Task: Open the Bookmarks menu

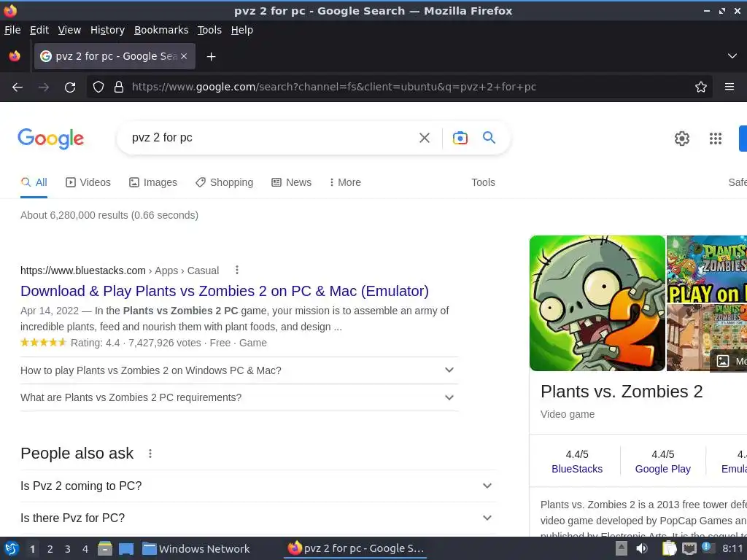Action: [x=161, y=30]
